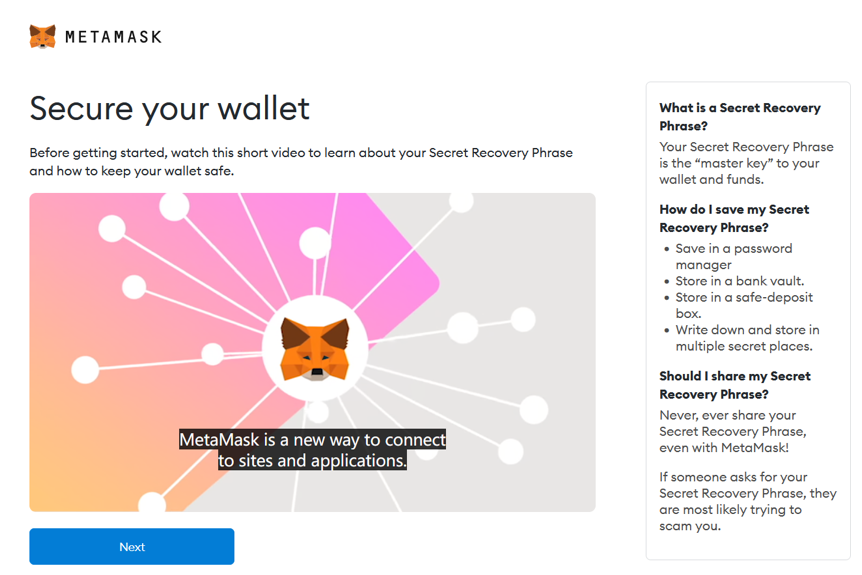The image size is (862, 575).
Task: Click the caption line 'MetaMask is a new way to connect'
Action: (312, 440)
